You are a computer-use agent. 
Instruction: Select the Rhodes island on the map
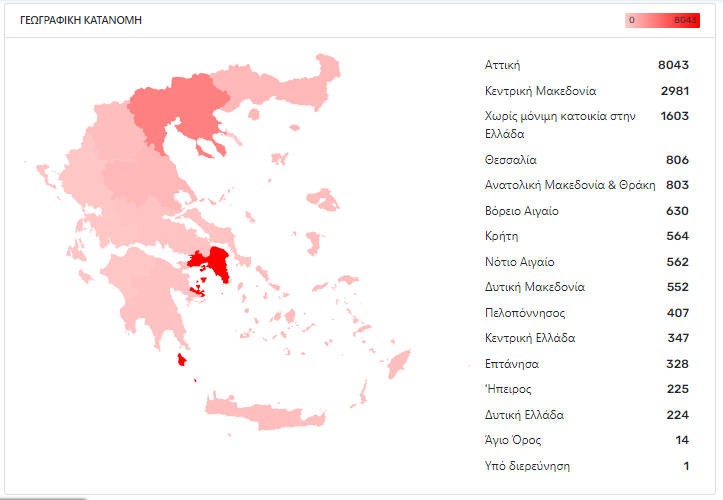[x=398, y=364]
